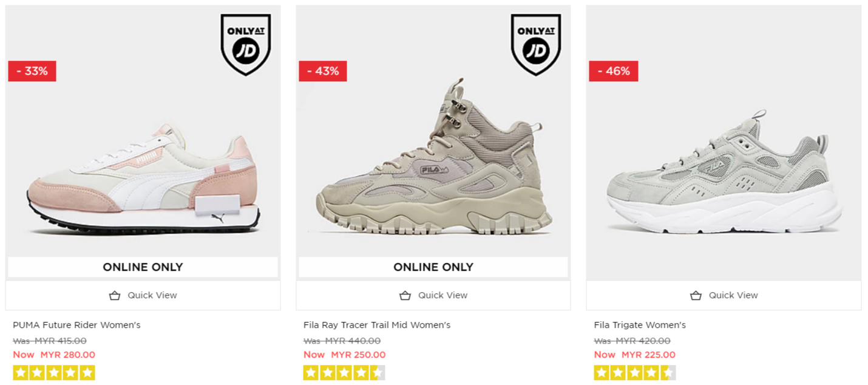Viewport: 868px width, 385px height.
Task: Click basket icon in Fila Trigate Quick View
Action: pos(696,296)
